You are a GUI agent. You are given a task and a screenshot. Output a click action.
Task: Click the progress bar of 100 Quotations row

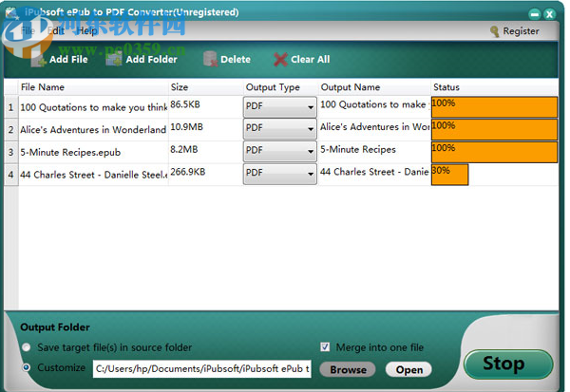pyautogui.click(x=494, y=107)
